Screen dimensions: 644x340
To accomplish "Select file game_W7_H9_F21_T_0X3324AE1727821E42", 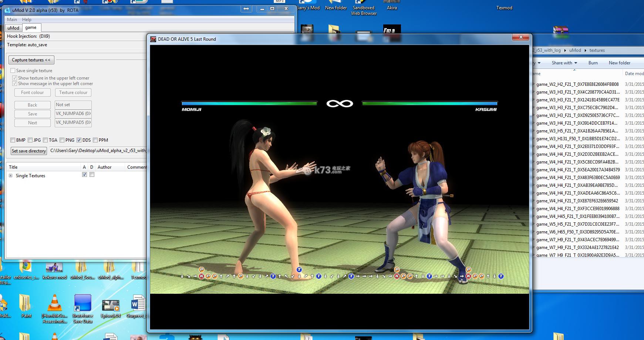I will click(577, 248).
